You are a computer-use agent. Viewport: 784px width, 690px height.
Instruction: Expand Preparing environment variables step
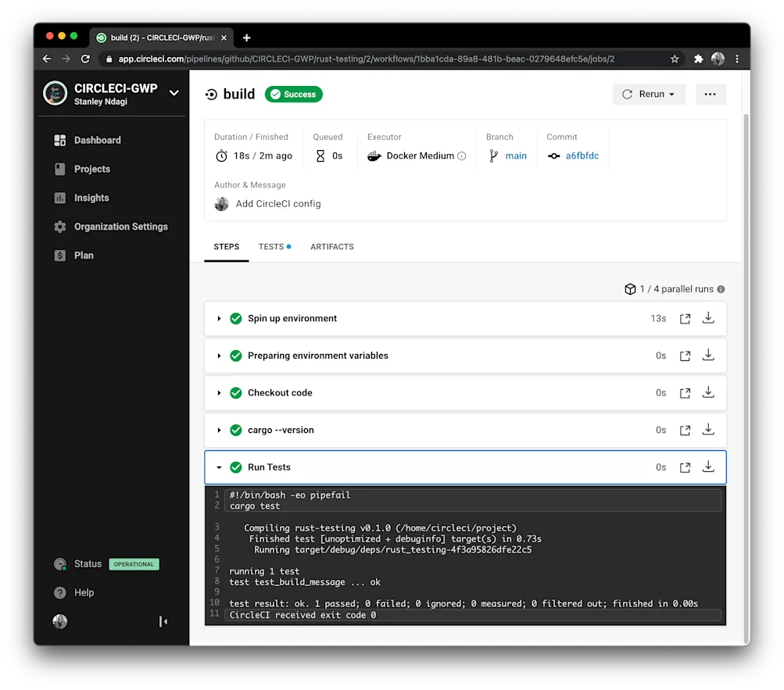coord(219,356)
